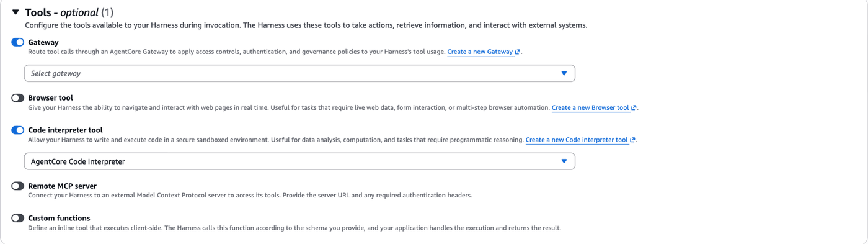This screenshot has width=868, height=244.
Task: Click the Code interpreter tool label
Action: coord(66,130)
